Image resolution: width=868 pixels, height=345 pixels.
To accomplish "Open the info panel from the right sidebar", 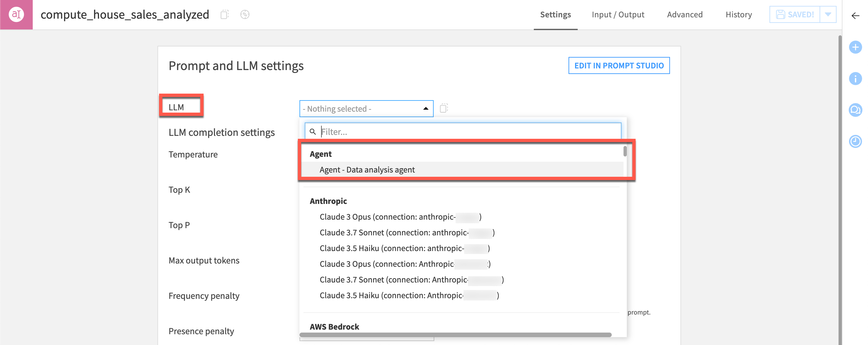I will 856,79.
